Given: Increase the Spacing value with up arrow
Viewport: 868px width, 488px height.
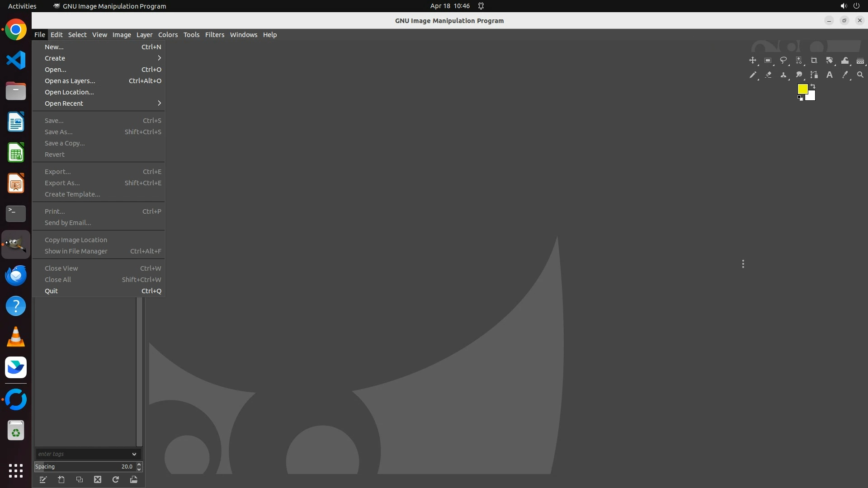Looking at the screenshot, I should coord(139,464).
